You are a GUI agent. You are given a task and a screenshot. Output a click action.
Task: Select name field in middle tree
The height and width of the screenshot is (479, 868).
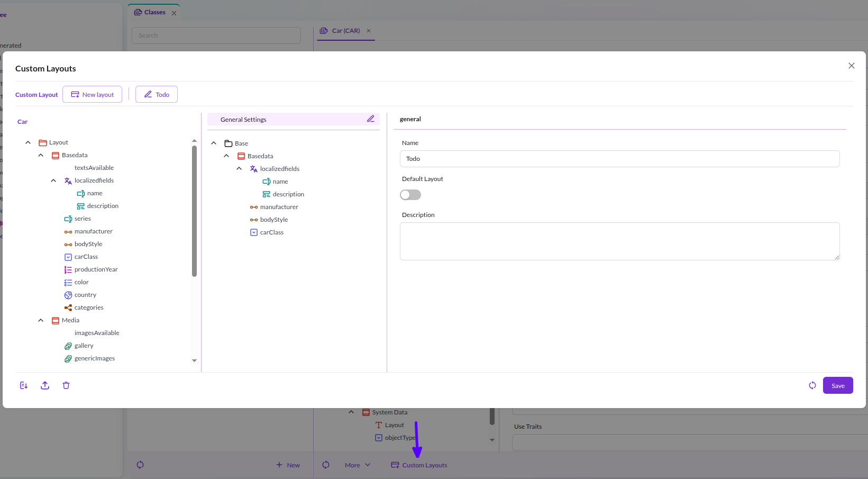coord(280,182)
